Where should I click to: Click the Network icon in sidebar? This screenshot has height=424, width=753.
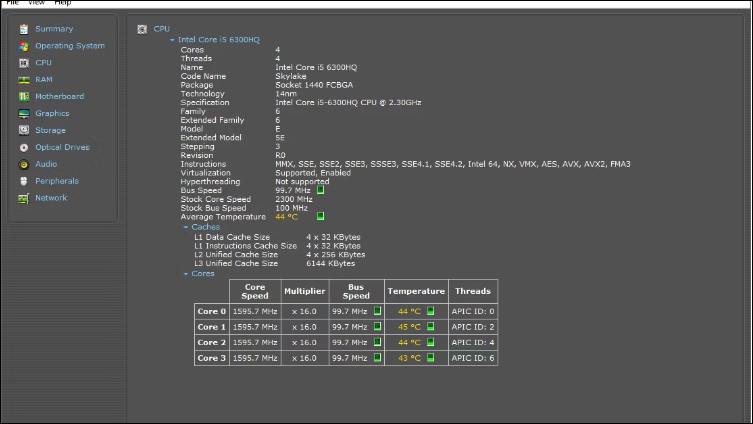point(24,198)
